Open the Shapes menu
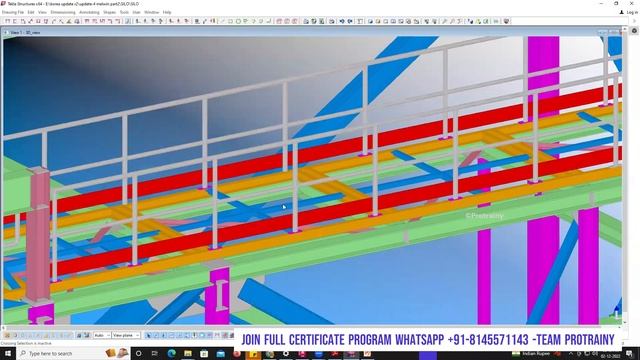Image resolution: width=640 pixels, height=360 pixels. tap(109, 12)
